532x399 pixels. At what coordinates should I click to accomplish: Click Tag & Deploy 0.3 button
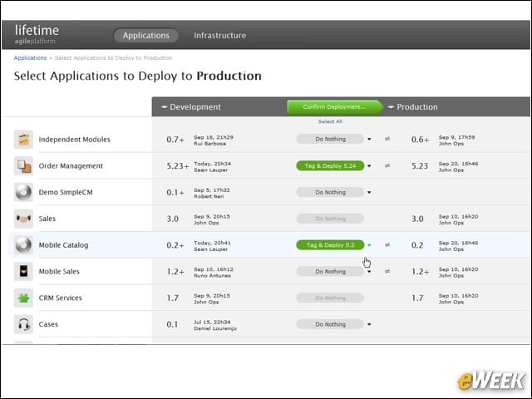point(330,245)
